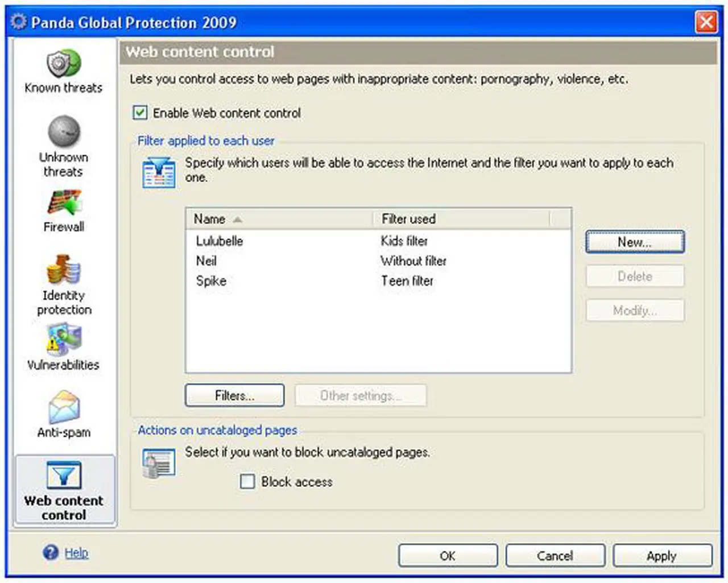Open the Known threats section icon
Image resolution: width=728 pixels, height=583 pixels.
[64, 63]
